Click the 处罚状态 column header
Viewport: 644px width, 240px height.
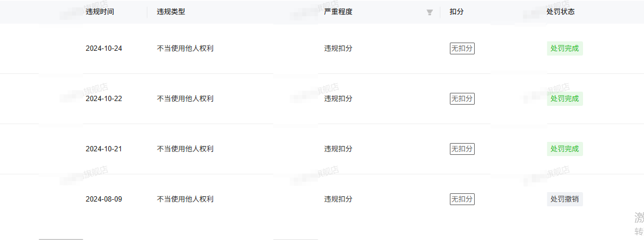561,12
